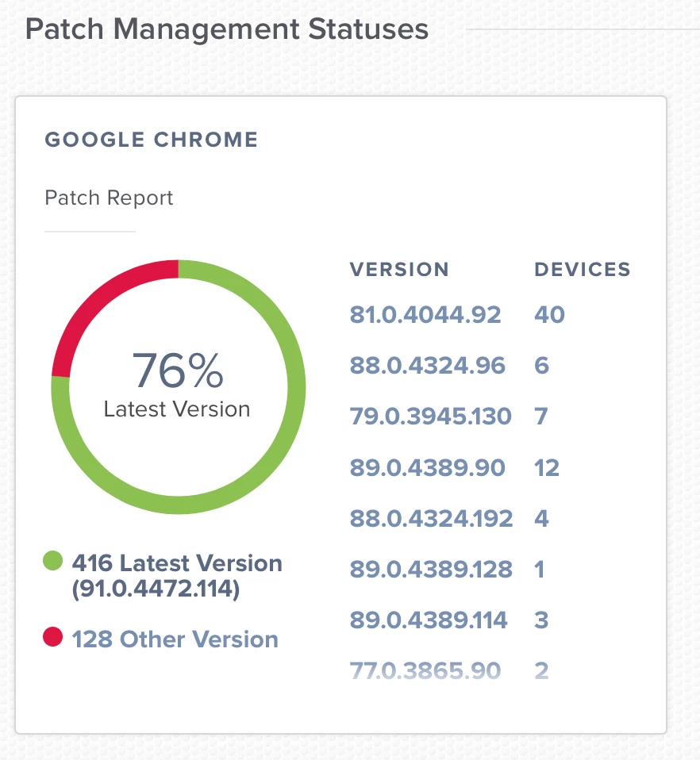This screenshot has width=700, height=760.
Task: Click the green legend dot
Action: point(53,561)
